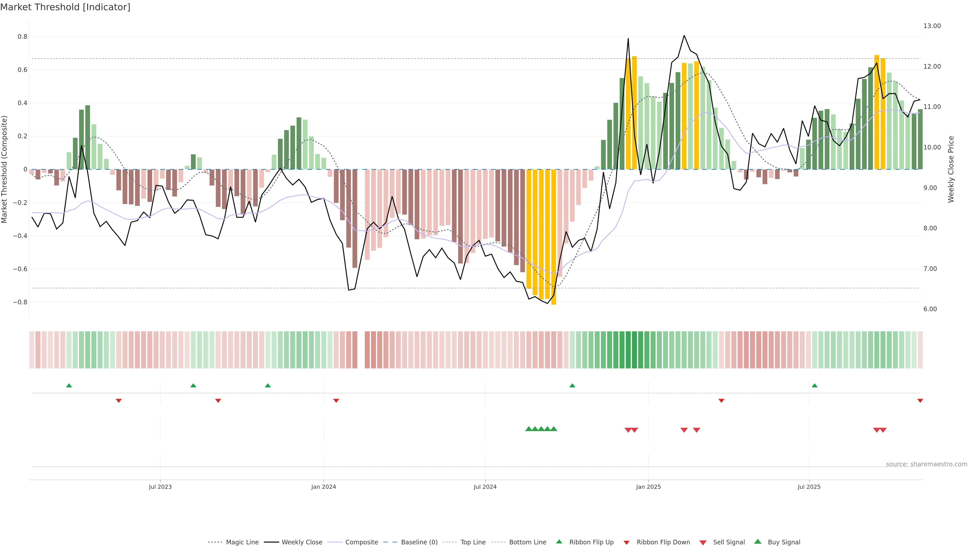The image size is (980, 551).
Task: Click the Ribbon Flip Up legend triangle icon
Action: [559, 542]
